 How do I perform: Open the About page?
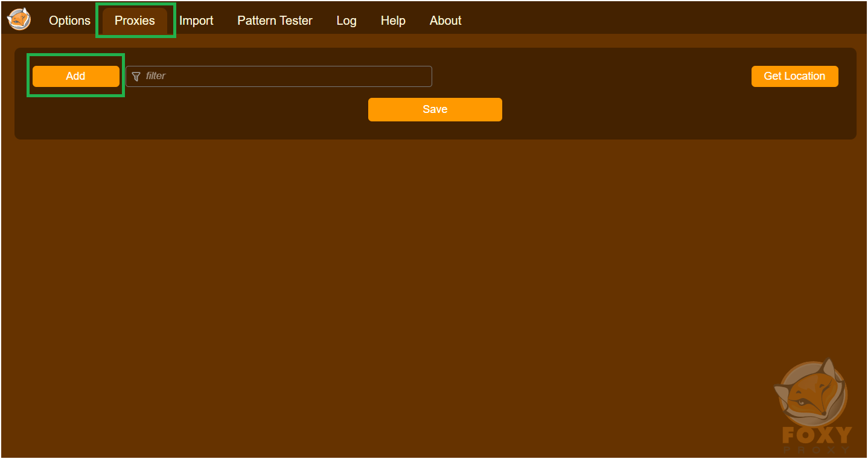445,20
